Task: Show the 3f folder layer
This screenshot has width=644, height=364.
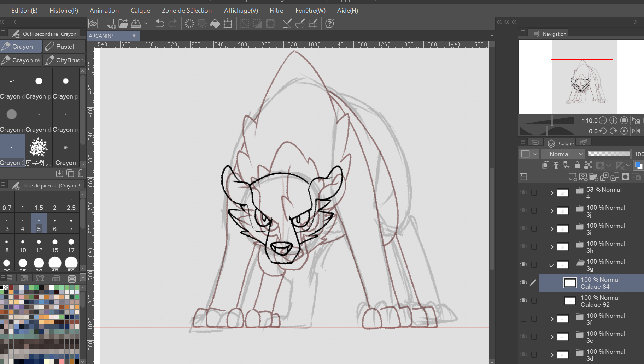Action: tap(523, 318)
